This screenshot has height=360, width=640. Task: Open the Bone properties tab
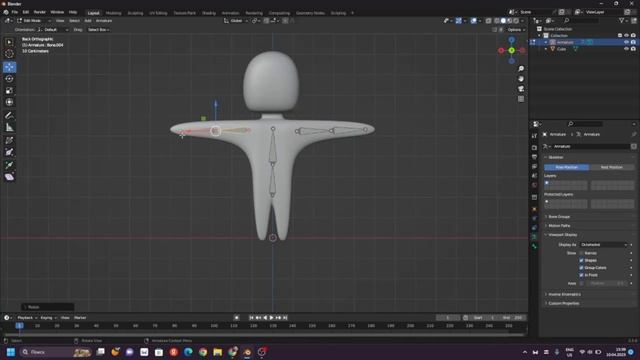tap(534, 246)
